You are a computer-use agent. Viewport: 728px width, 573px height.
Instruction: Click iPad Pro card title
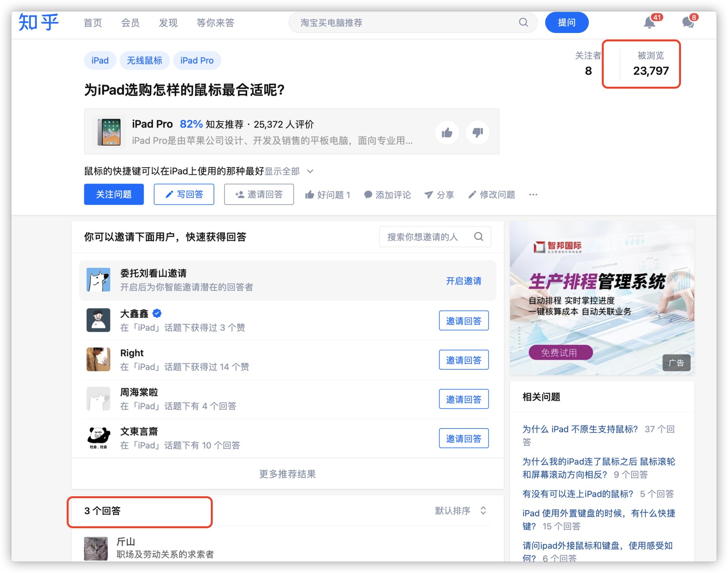coord(152,124)
